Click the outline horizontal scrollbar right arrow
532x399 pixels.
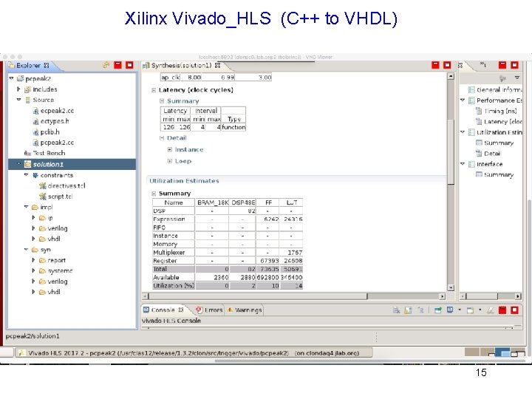(x=518, y=296)
